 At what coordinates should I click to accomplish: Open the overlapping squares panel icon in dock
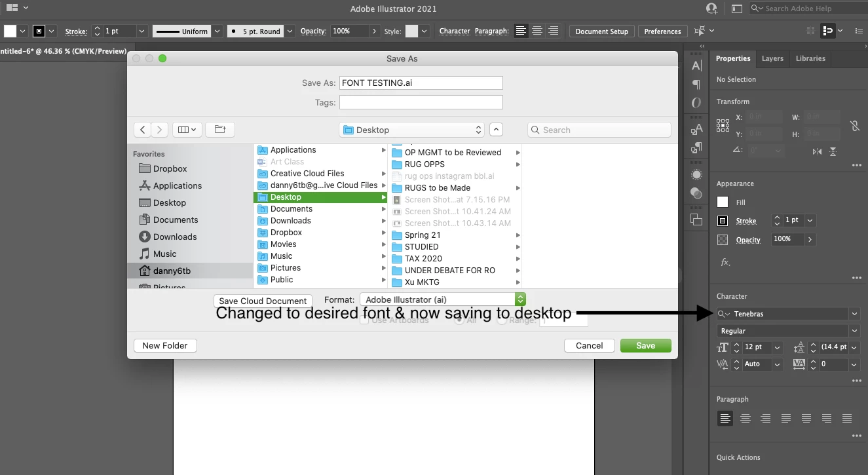696,219
